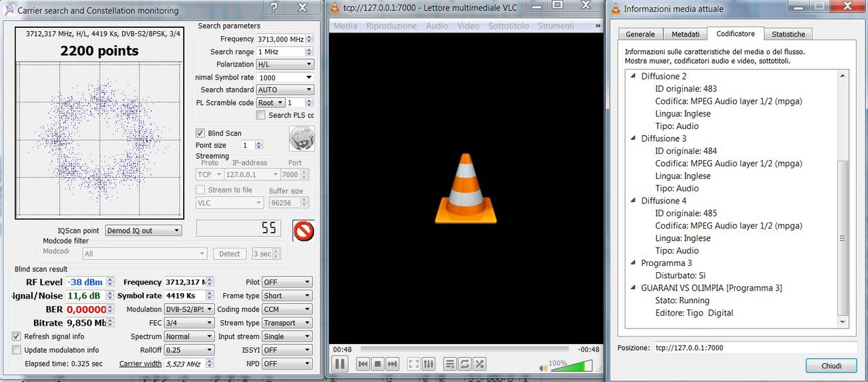Viewport: 868px width, 382px height.
Task: Uncheck Refresh signal info
Action: click(16, 337)
